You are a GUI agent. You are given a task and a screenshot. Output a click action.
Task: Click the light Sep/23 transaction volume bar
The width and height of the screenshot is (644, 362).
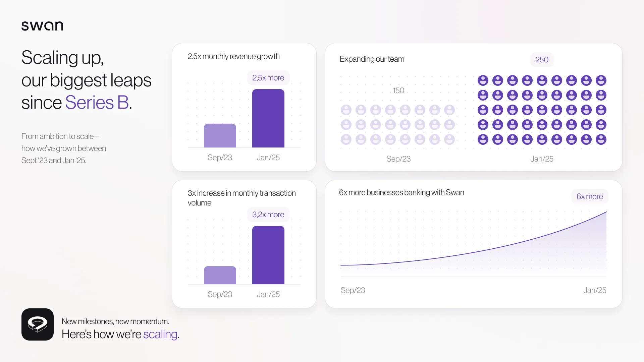click(x=220, y=275)
